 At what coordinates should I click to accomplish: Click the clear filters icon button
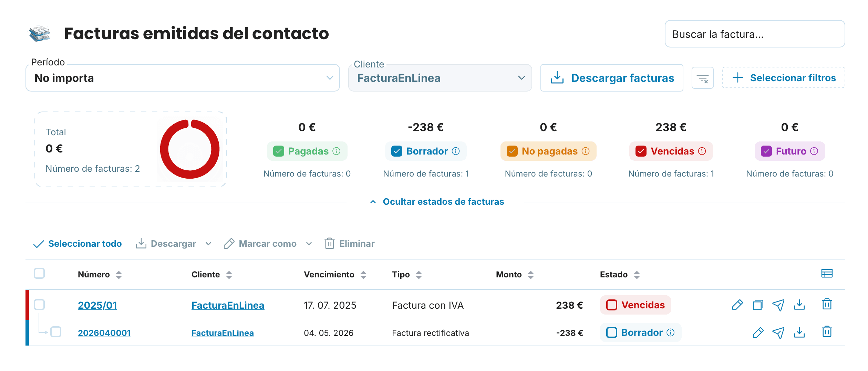(702, 78)
